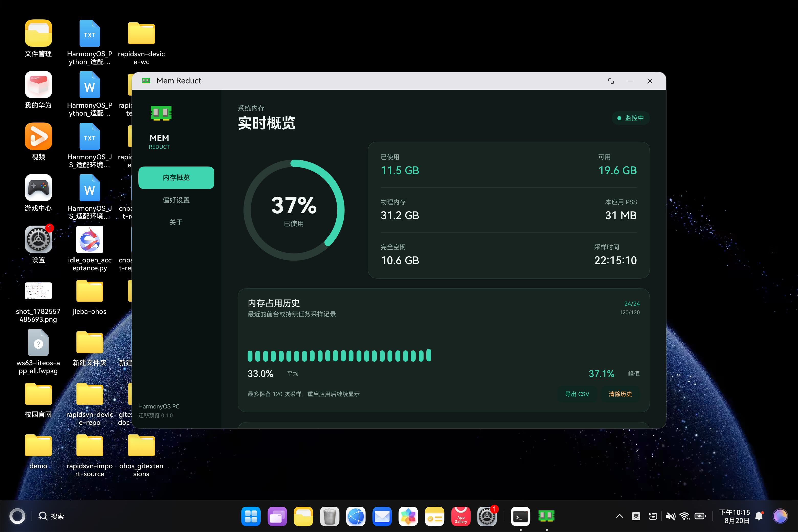
Task: Click the tallest last history bar
Action: [x=429, y=355]
